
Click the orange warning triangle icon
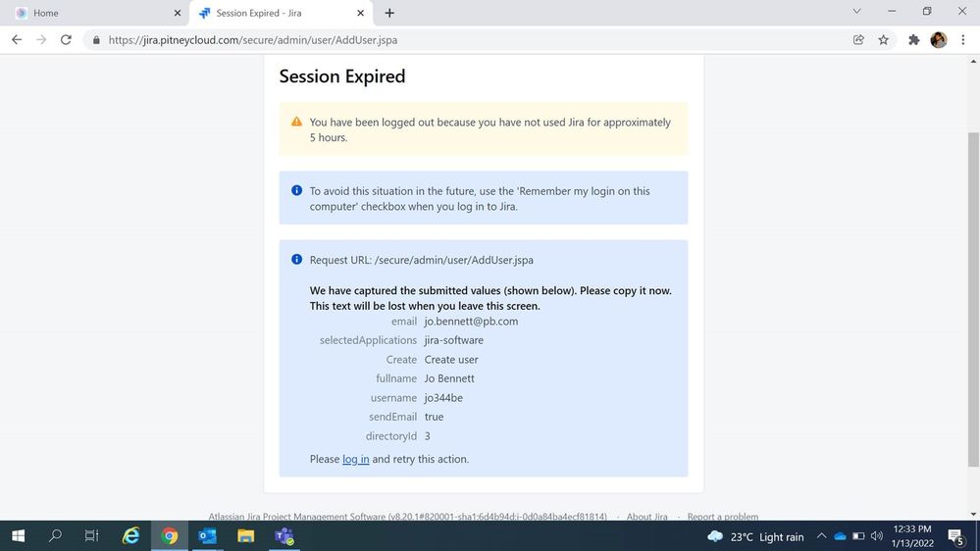coord(297,122)
